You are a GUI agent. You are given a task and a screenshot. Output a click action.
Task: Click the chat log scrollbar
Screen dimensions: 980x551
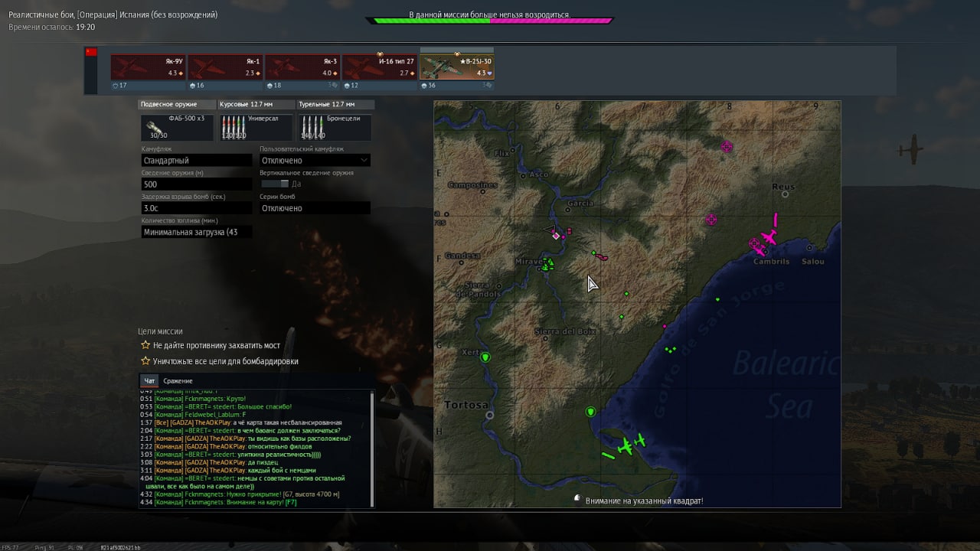(373, 448)
